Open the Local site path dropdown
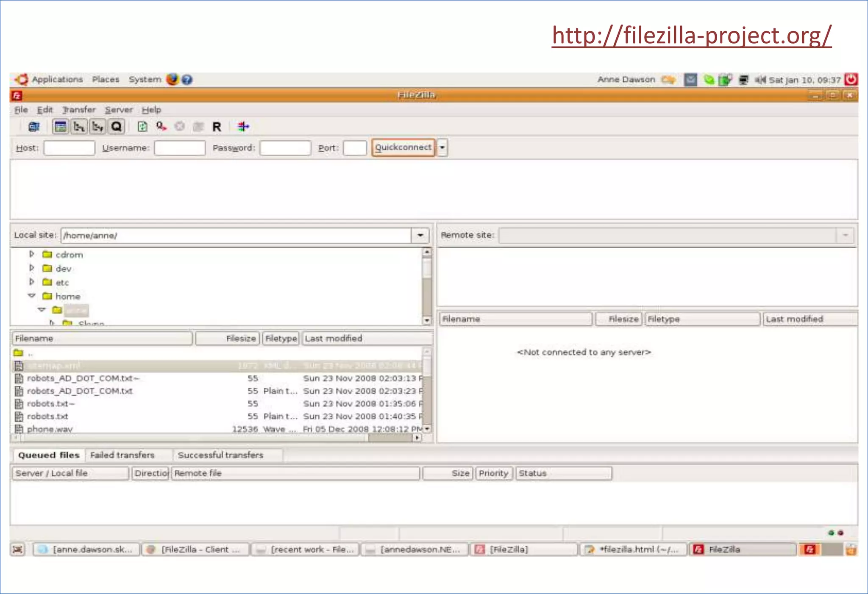The height and width of the screenshot is (594, 868). pyautogui.click(x=420, y=235)
